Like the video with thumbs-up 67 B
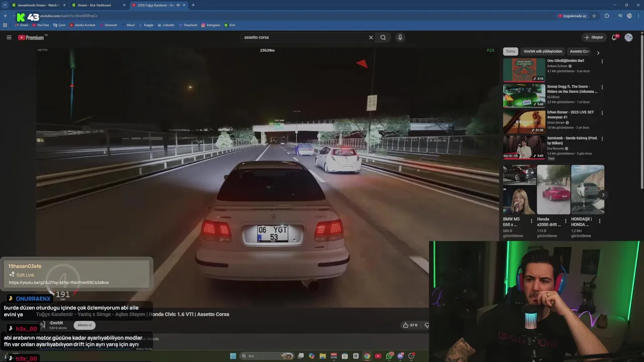The width and height of the screenshot is (644, 362). (410, 325)
